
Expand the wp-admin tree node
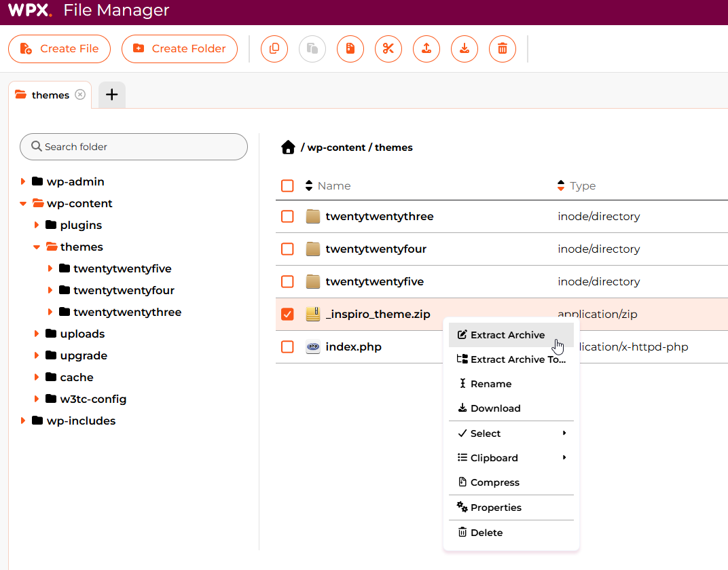click(23, 181)
